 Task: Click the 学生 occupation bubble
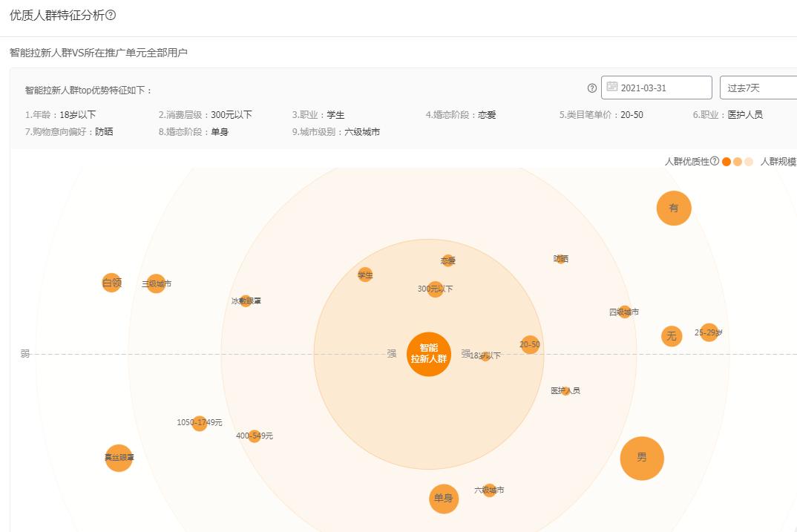pyautogui.click(x=365, y=275)
